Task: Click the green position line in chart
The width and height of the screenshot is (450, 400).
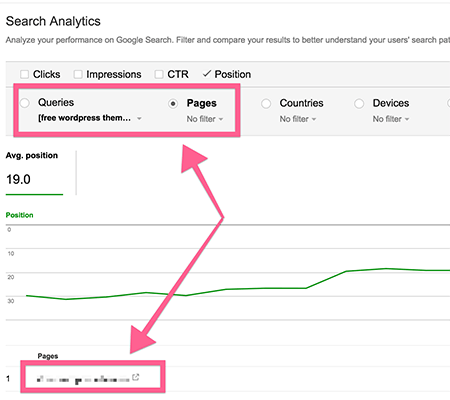Action: [267, 288]
